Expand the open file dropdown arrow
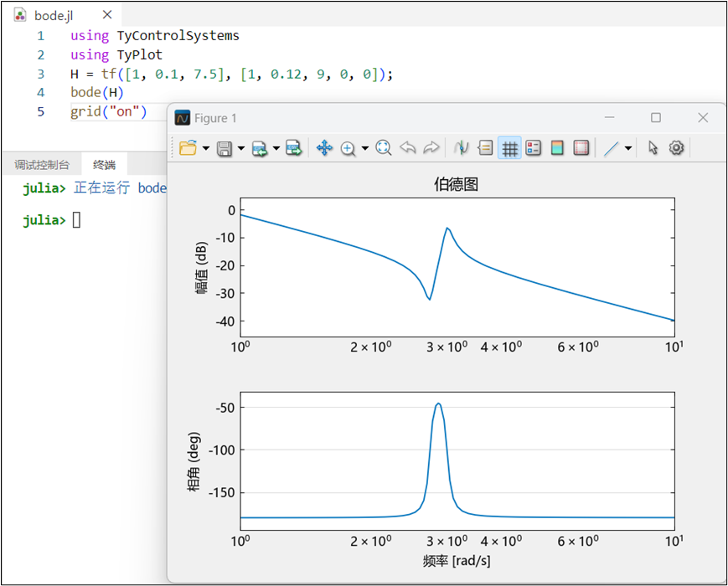Viewport: 728px width, 586px height. pos(206,148)
